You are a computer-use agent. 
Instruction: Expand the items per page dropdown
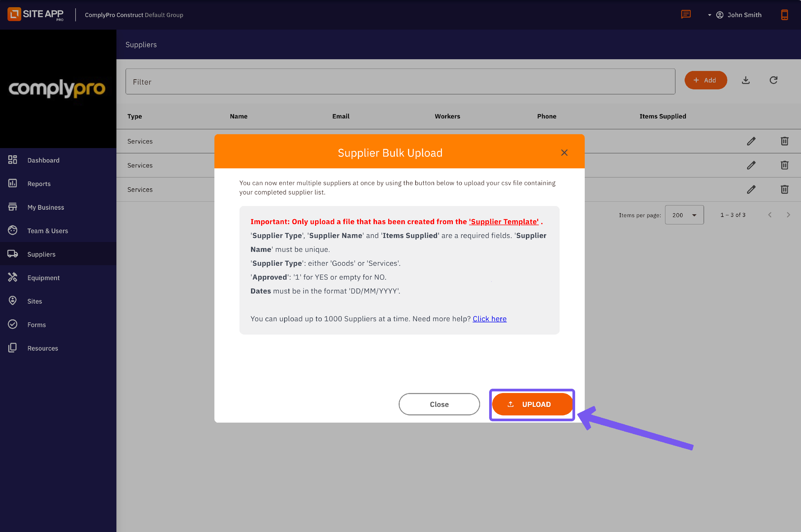[684, 215]
